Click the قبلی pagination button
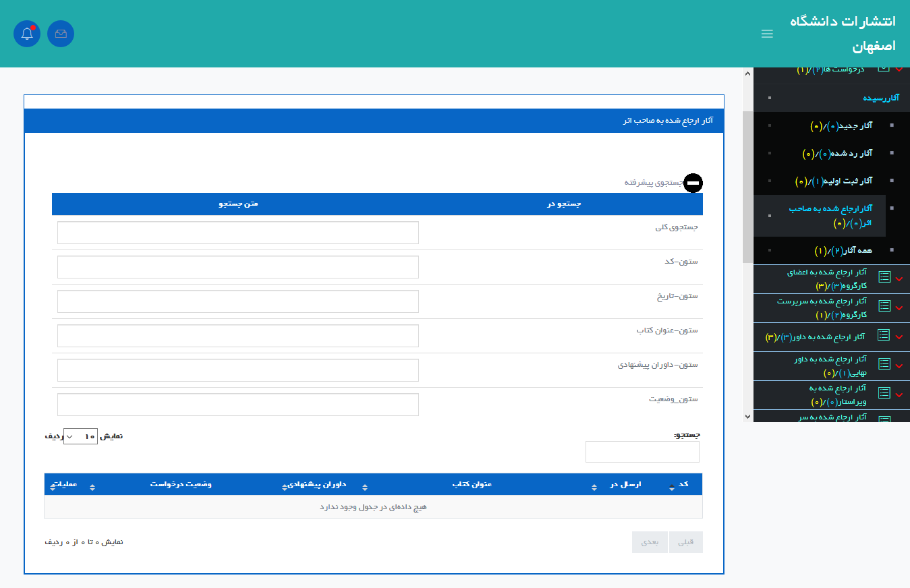Image resolution: width=910 pixels, height=588 pixels. pyautogui.click(x=685, y=542)
